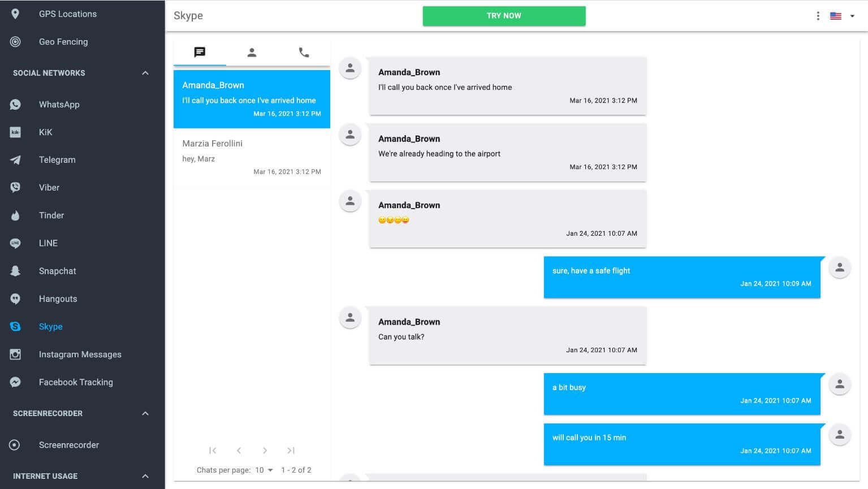Screen dimensions: 868x489
Task: Click the Skype icon in sidebar
Action: pos(15,326)
